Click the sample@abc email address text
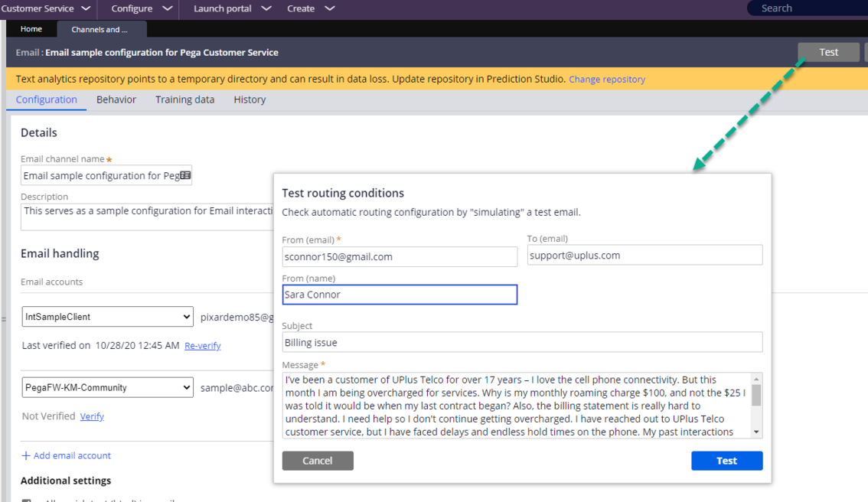 (x=237, y=388)
